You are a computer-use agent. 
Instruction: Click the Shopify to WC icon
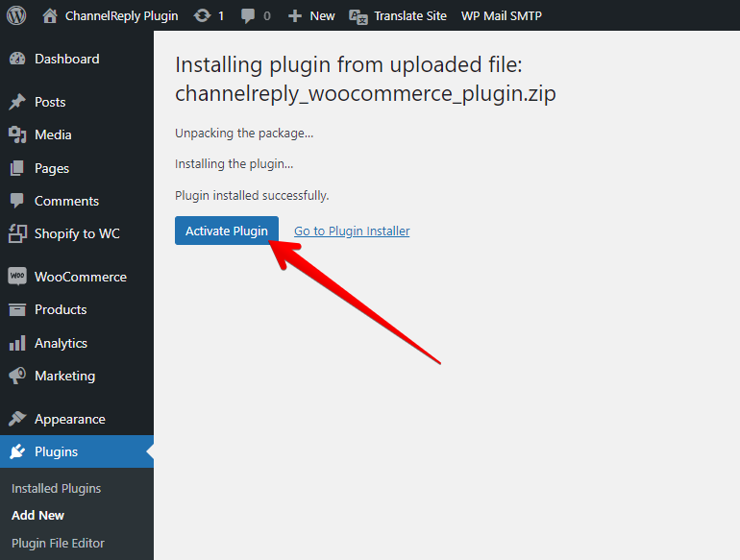(x=17, y=233)
